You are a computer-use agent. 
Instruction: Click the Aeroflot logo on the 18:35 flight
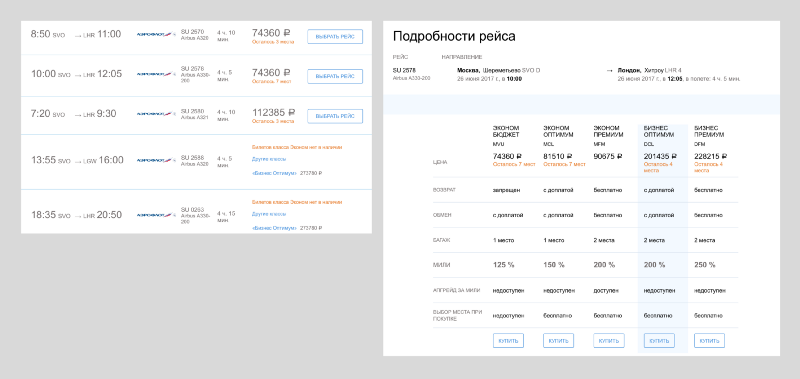[156, 215]
